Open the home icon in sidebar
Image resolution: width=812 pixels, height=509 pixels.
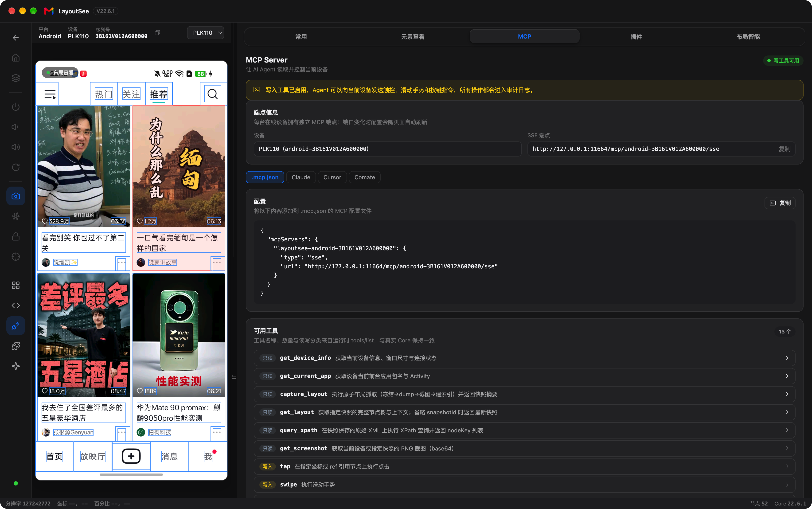[x=16, y=58]
